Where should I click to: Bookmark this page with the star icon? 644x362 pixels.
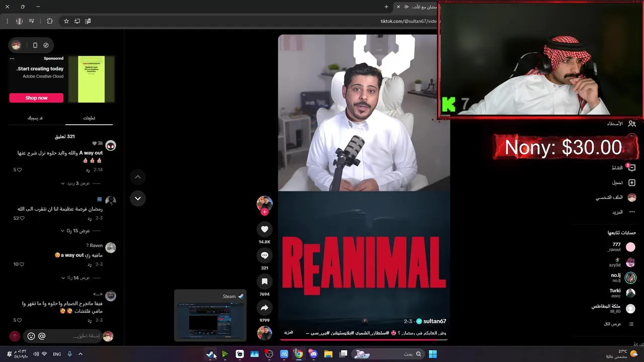click(x=66, y=21)
